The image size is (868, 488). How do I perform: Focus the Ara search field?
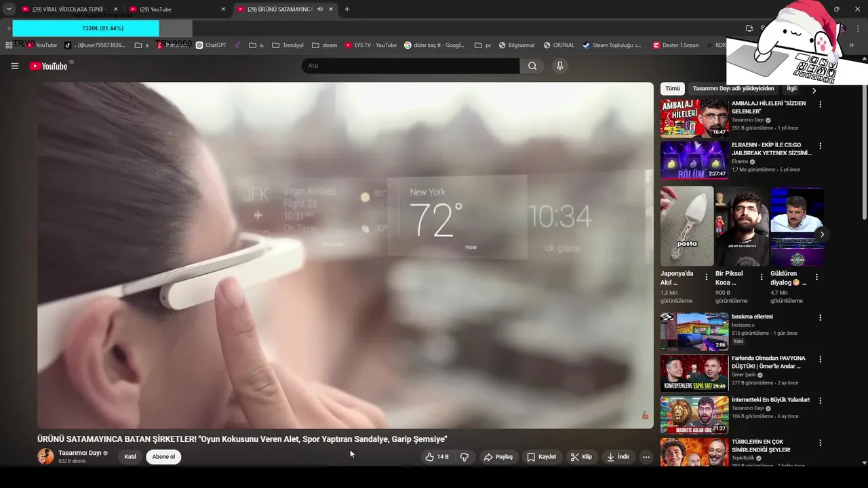pos(411,66)
